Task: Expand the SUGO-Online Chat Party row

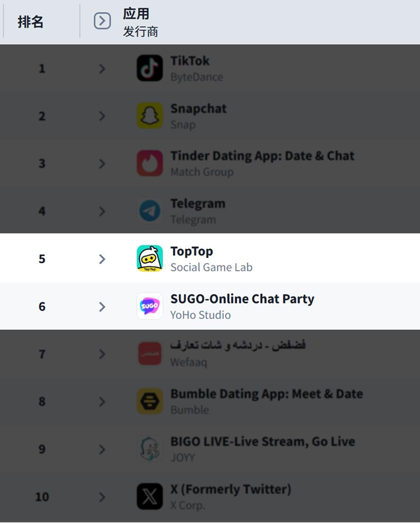Action: [x=102, y=307]
